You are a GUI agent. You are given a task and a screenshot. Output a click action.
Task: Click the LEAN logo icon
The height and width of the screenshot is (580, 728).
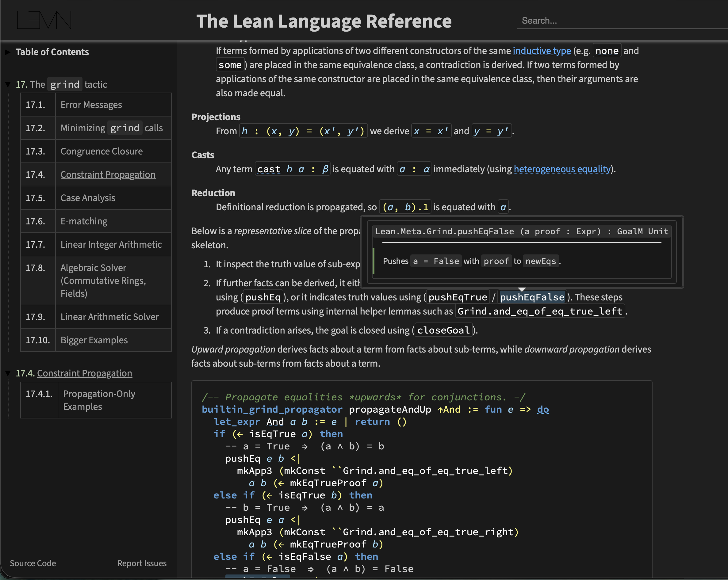tap(44, 20)
